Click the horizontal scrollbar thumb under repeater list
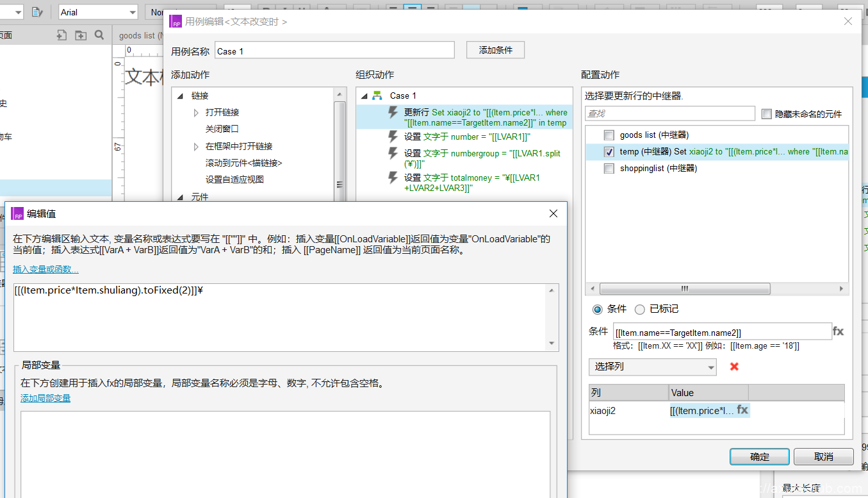The height and width of the screenshot is (498, 868). (684, 288)
